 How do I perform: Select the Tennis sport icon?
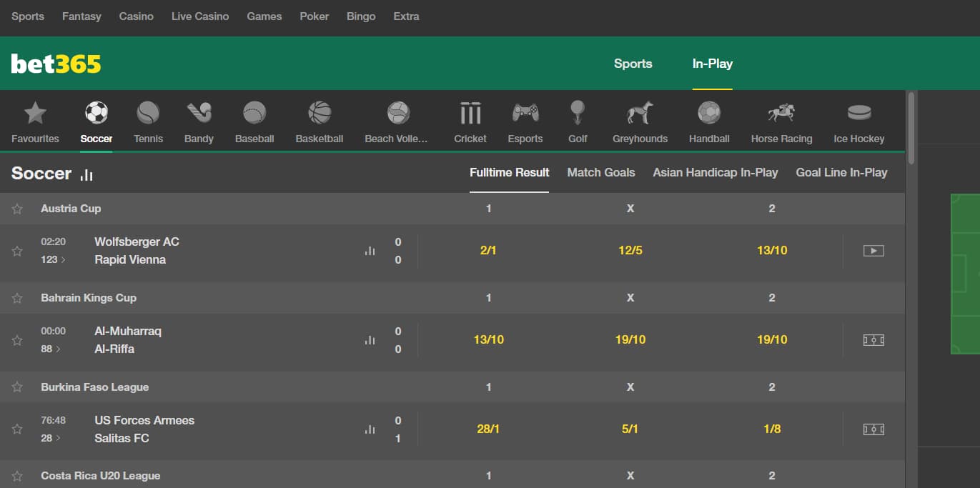[x=148, y=113]
